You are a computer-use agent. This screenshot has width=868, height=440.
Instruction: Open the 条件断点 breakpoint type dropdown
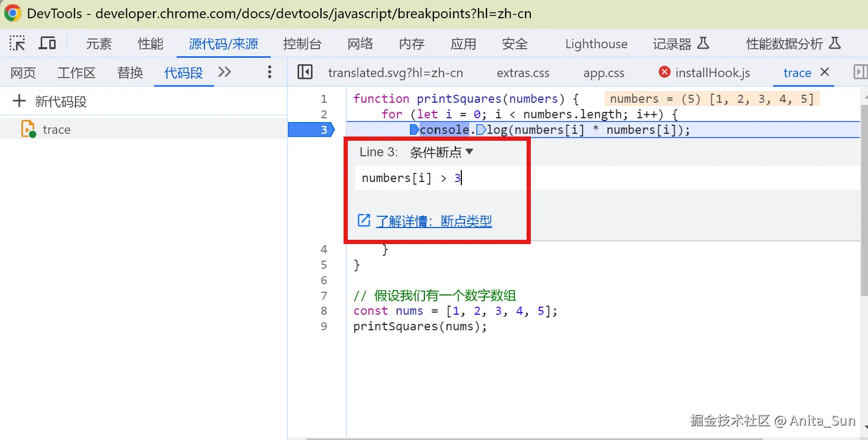tap(441, 153)
